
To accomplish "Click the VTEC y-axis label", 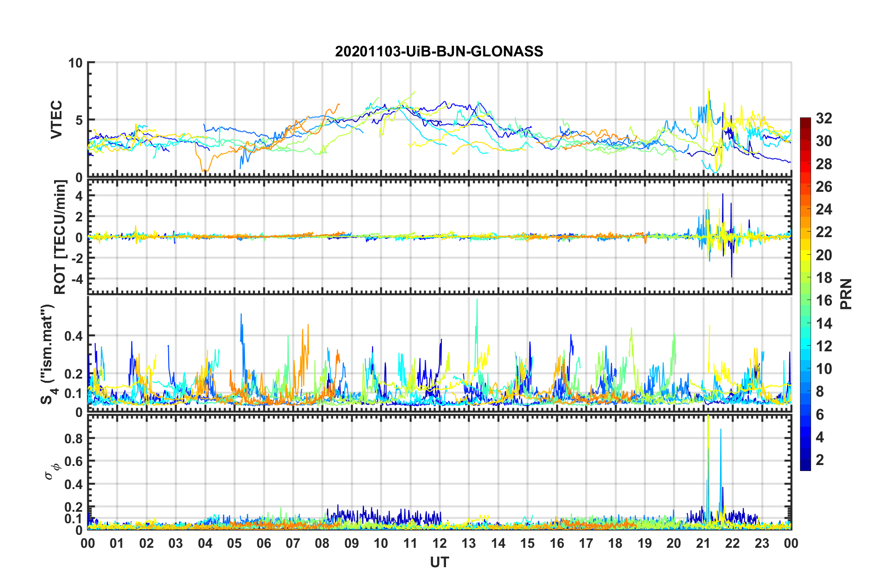I will pos(56,120).
